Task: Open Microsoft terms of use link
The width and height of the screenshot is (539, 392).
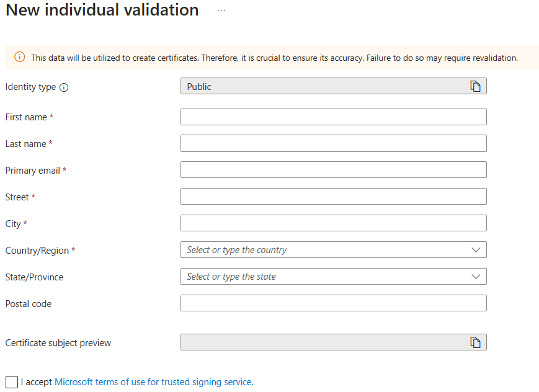Action: (154, 382)
